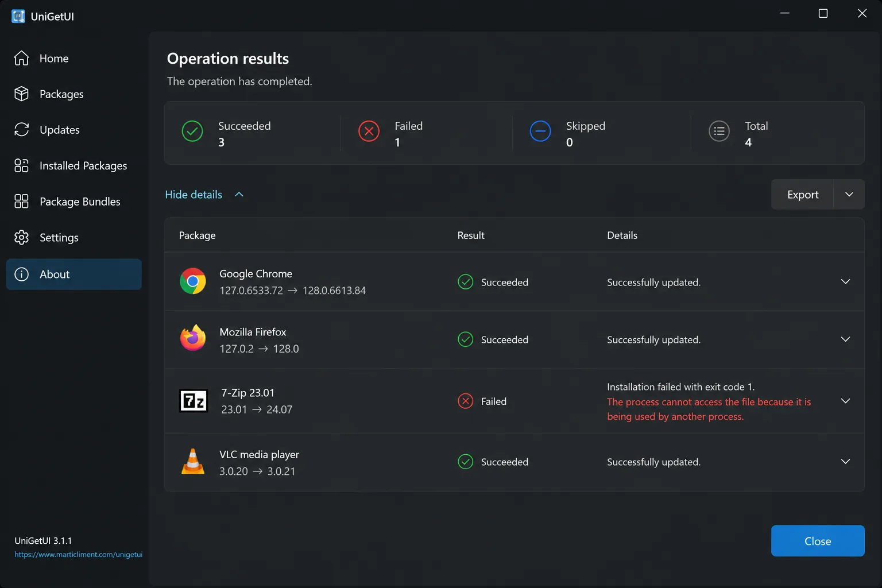This screenshot has height=588, width=882.
Task: Select the About sidebar item
Action: pos(73,274)
